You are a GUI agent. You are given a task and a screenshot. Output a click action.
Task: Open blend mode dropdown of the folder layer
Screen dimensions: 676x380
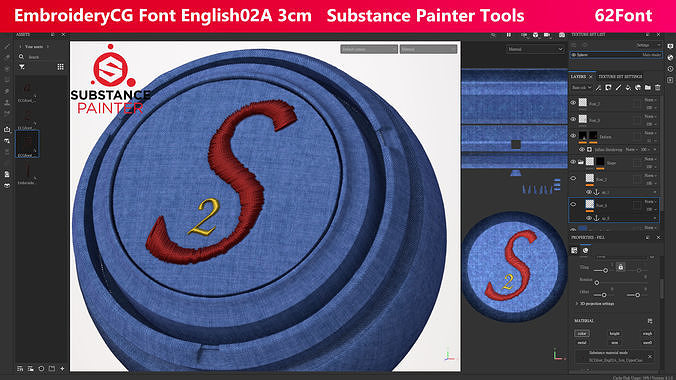pos(650,159)
